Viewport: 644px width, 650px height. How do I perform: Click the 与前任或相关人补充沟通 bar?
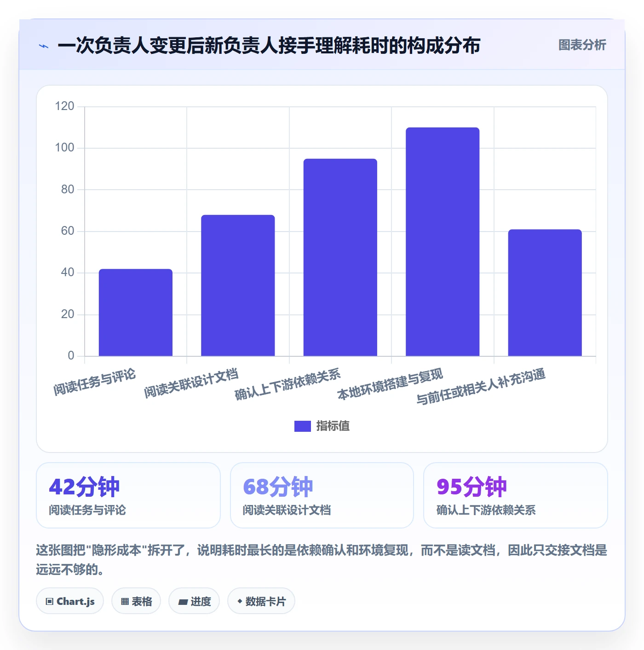(545, 293)
